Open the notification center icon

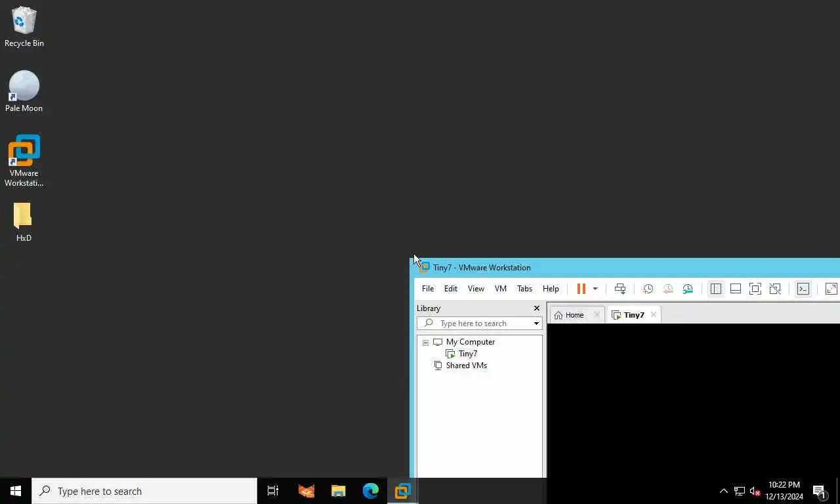pyautogui.click(x=820, y=491)
